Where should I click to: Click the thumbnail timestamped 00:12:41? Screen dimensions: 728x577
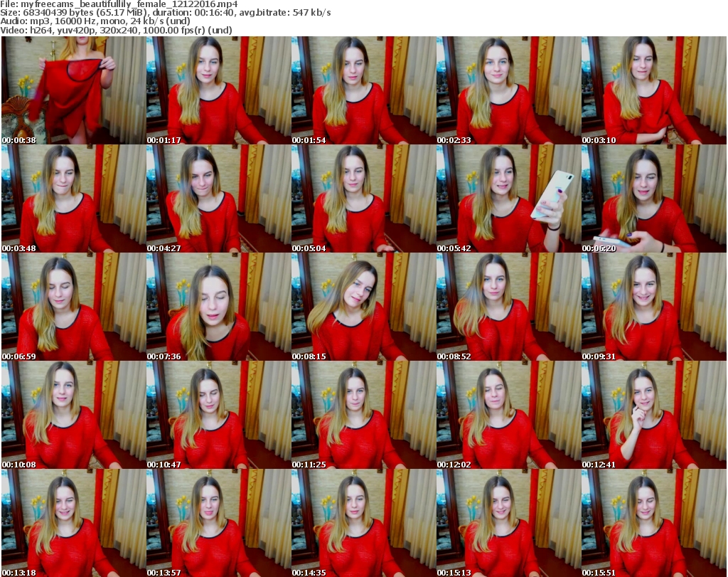point(654,415)
